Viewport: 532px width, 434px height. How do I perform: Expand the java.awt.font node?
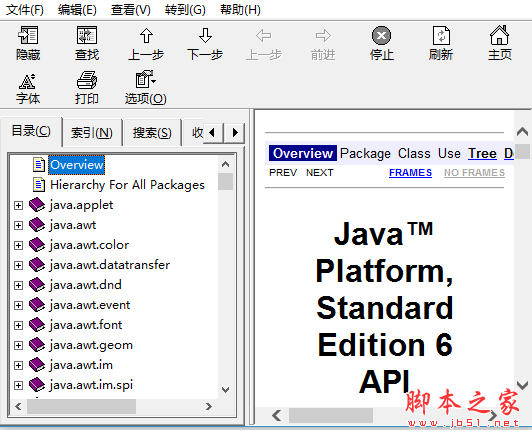tap(18, 325)
